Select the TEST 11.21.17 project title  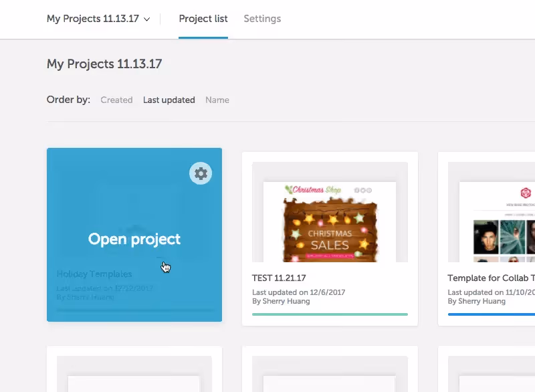point(279,278)
